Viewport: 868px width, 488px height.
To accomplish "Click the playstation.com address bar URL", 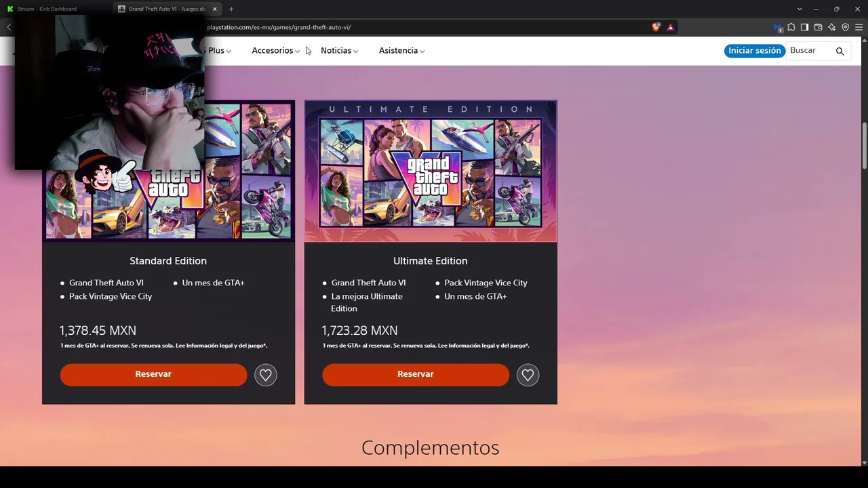I will [279, 27].
